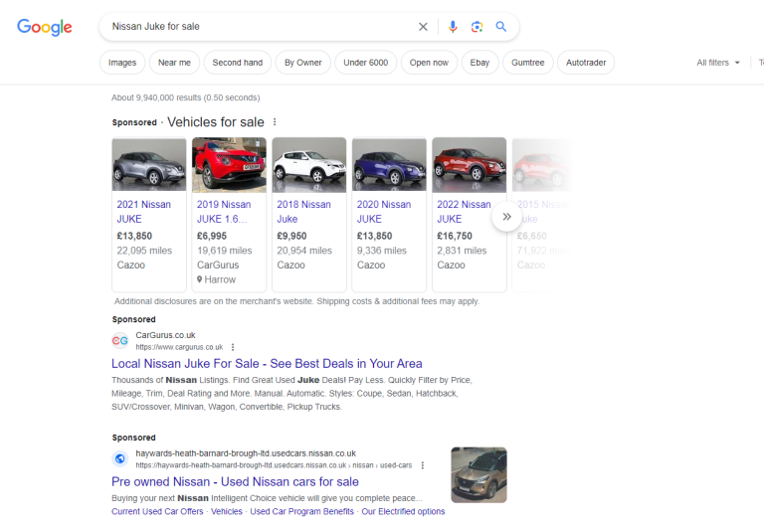This screenshot has height=532, width=764.
Task: Open the 2018 Nissan Juke listing title
Action: [x=303, y=212]
